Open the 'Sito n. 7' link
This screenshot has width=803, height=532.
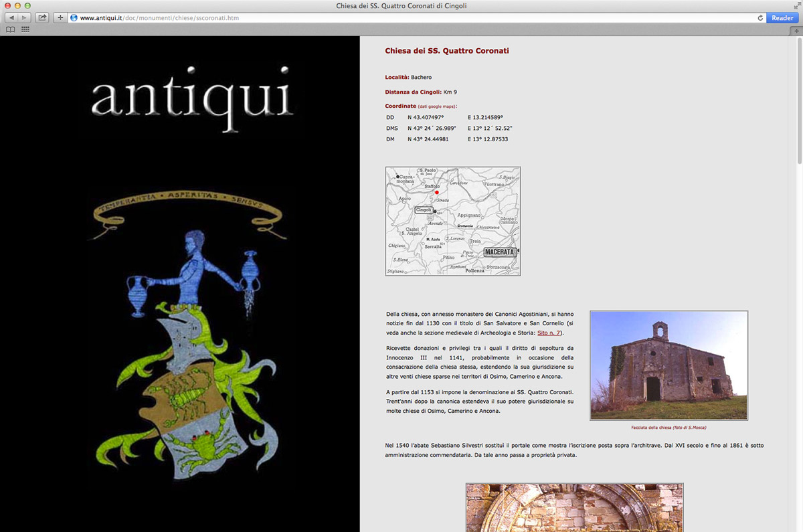click(x=550, y=333)
